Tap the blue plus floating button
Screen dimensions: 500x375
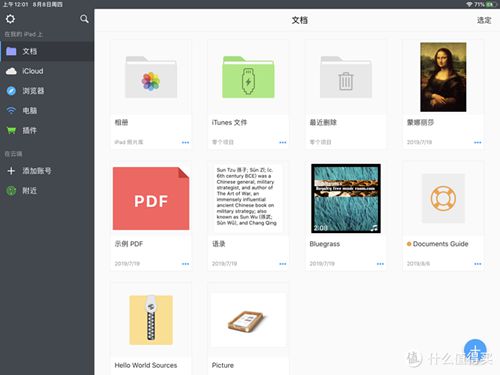click(x=475, y=350)
